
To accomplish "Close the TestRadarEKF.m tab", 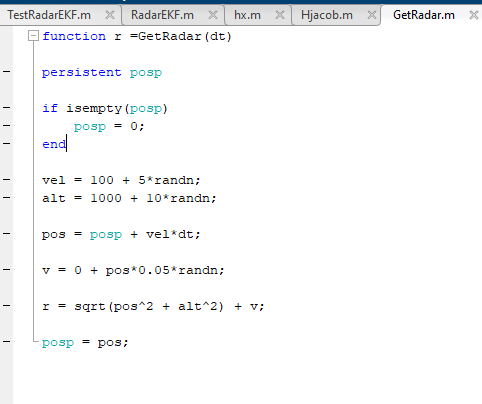I will tap(110, 15).
